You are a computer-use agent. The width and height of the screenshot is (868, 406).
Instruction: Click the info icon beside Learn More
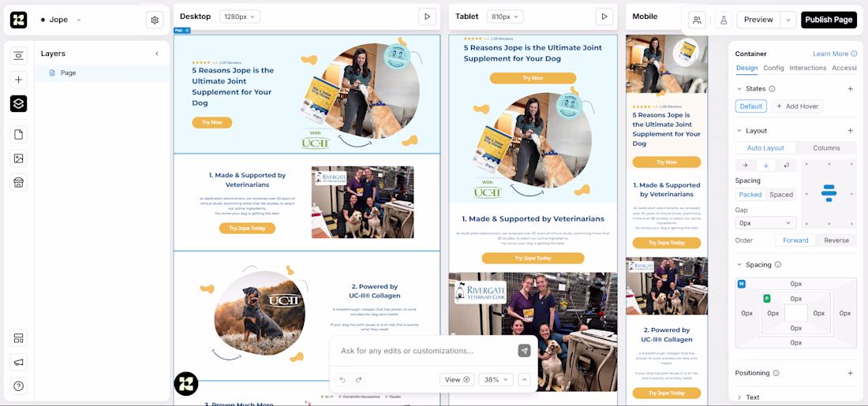[852, 54]
